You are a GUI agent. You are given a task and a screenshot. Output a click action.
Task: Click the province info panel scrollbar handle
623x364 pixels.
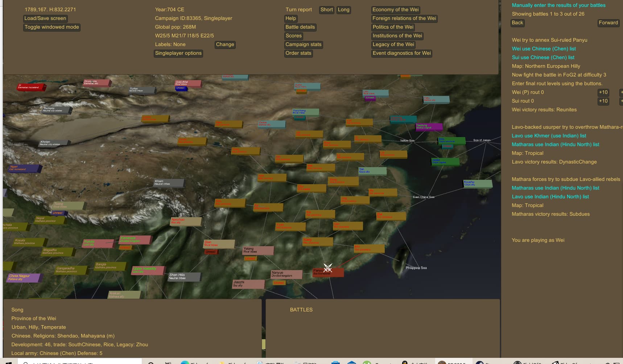(x=264, y=344)
